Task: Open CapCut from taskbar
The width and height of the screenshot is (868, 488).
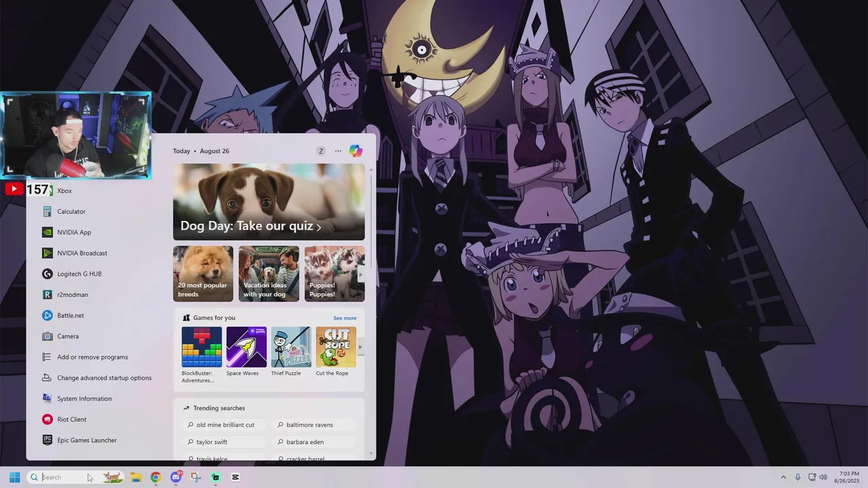Action: point(235,477)
